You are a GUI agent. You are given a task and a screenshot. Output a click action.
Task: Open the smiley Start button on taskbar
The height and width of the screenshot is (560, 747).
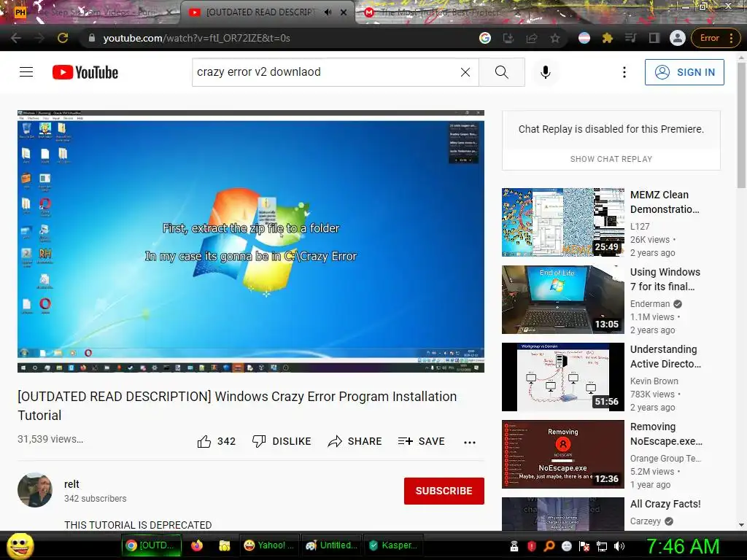click(x=20, y=545)
